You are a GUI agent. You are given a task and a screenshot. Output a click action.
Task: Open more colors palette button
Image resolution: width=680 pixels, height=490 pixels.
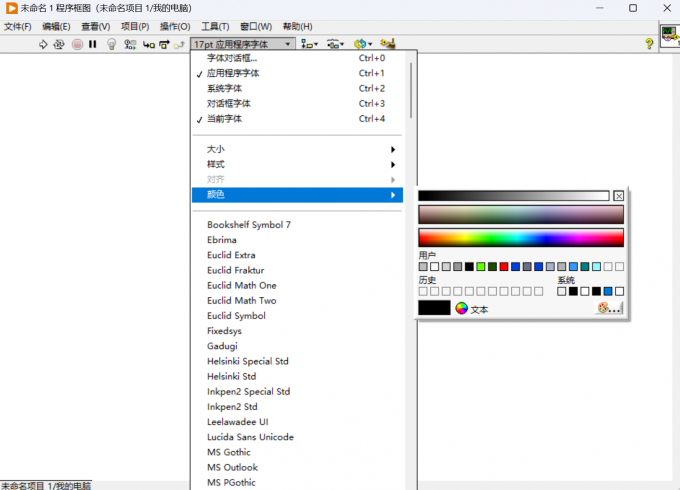click(x=609, y=308)
